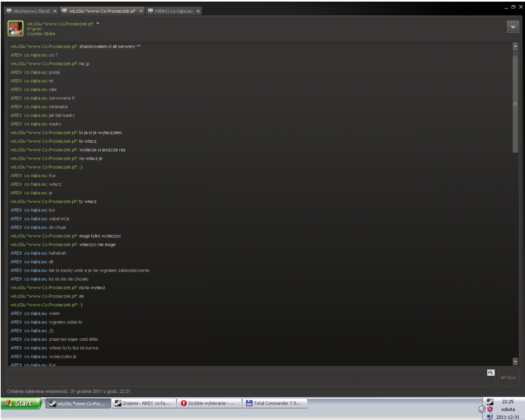Open Total Commander 7.5 from taskbar
This screenshot has height=420, width=525.
pos(275,403)
